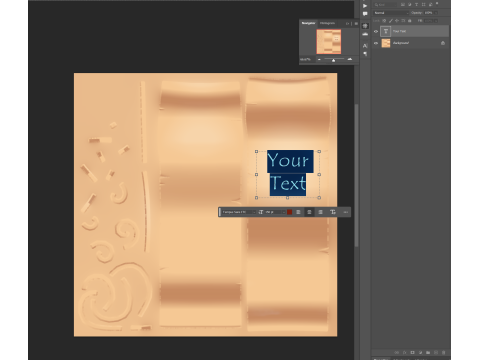The height and width of the screenshot is (360, 480).
Task: Click the Navigator zoom slider handle
Action: pos(333,60)
